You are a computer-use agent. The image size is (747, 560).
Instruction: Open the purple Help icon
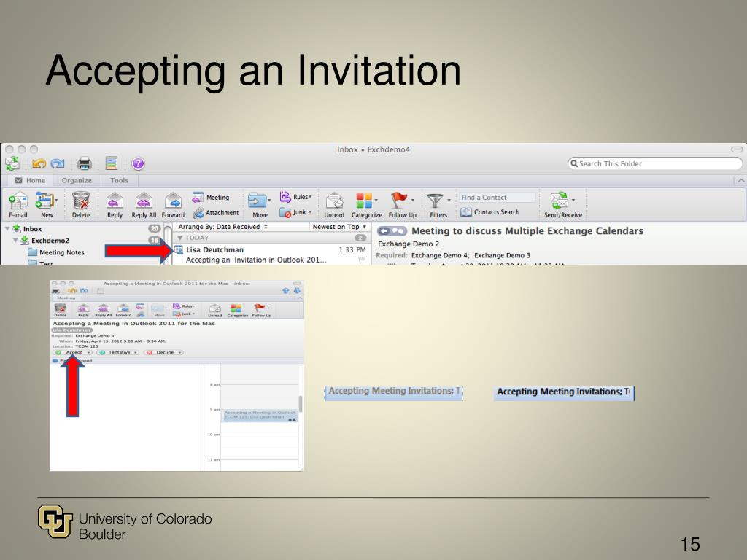click(x=138, y=163)
